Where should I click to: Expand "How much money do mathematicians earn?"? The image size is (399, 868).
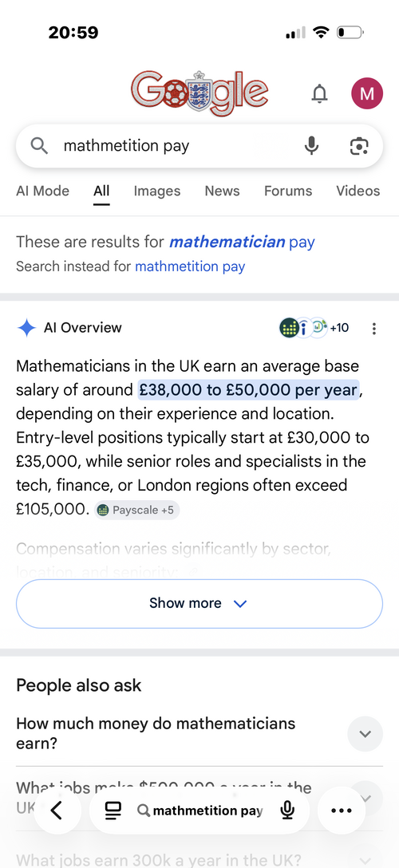[199, 733]
